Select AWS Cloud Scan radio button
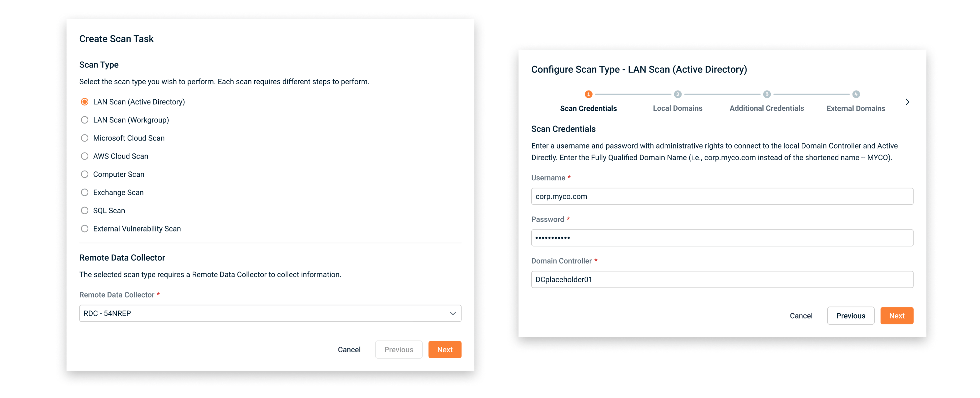Viewport: 980px width, 398px height. point(84,156)
